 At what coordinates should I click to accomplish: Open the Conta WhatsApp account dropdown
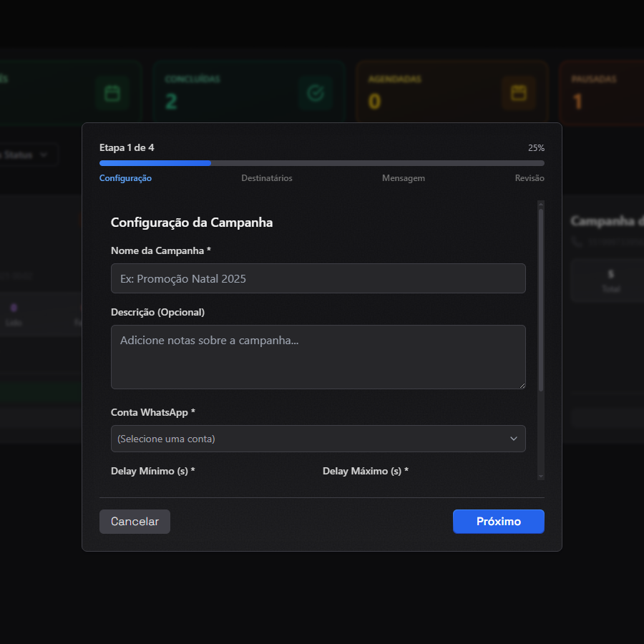click(318, 439)
